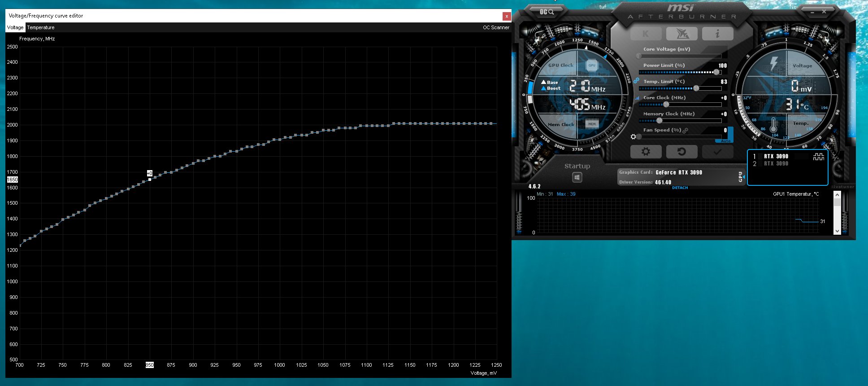Click the monitoring graph icon near RTX 3090
Screen dimensions: 868x386
tap(819, 157)
